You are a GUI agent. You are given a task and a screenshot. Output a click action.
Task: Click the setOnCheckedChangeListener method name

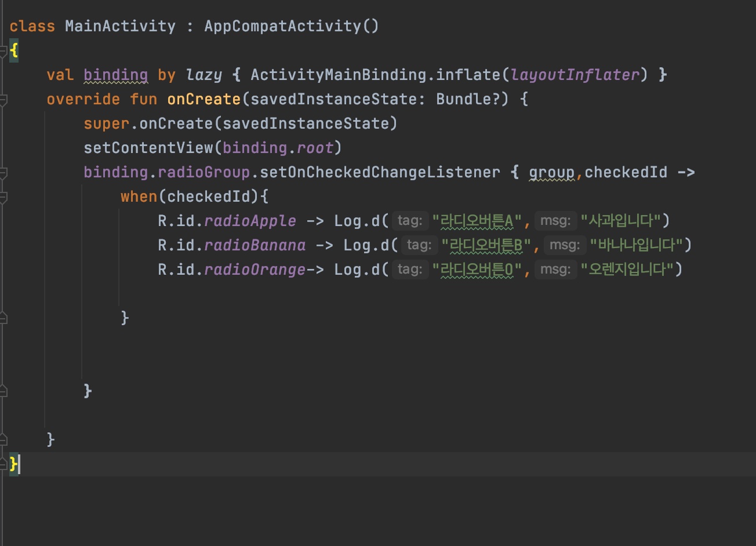380,172
